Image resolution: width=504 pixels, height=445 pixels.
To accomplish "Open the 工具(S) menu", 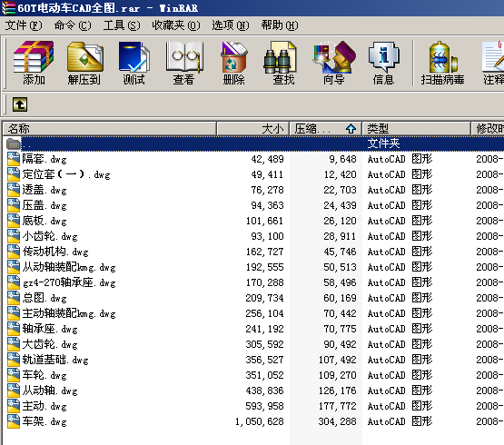I will coord(122,25).
